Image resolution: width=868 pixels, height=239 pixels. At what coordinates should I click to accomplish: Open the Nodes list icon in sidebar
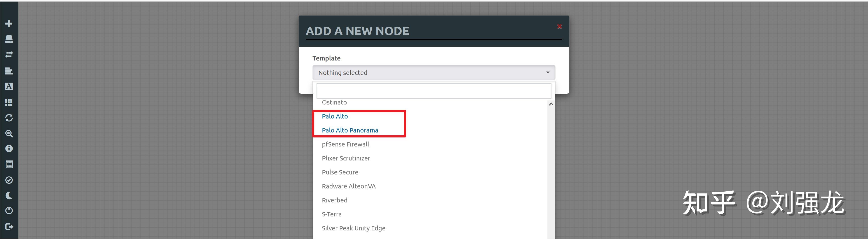9,39
